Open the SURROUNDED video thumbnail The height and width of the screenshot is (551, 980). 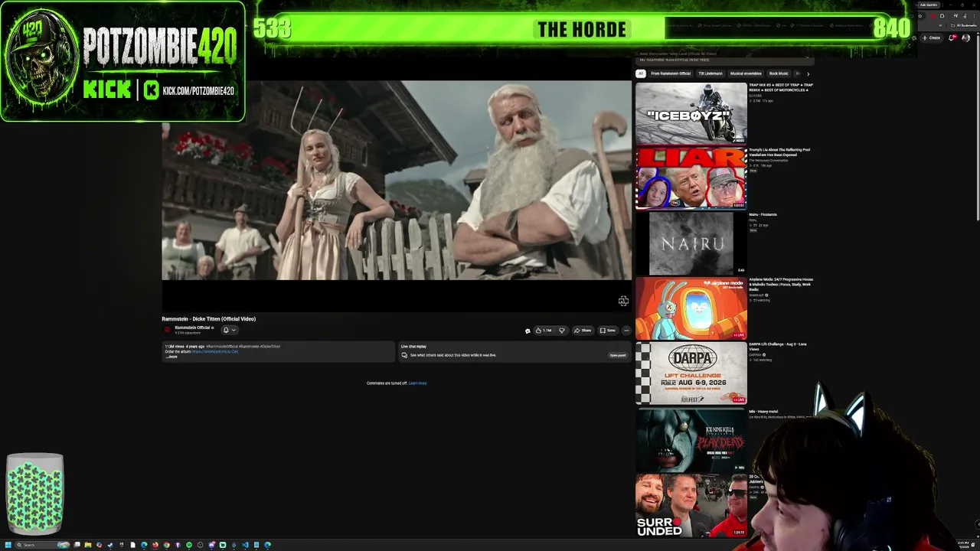[691, 505]
